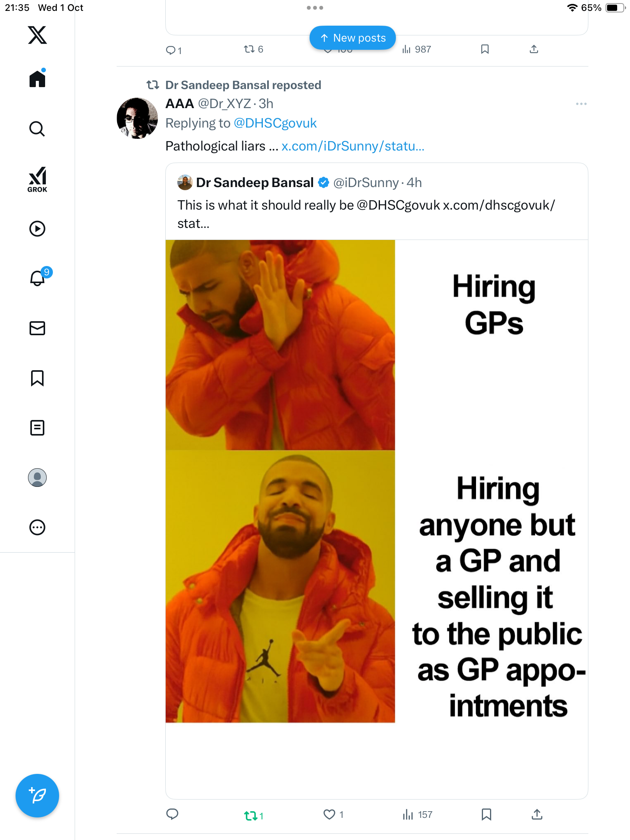630x840 pixels.
Task: Open the video play icon in sidebar
Action: [37, 229]
